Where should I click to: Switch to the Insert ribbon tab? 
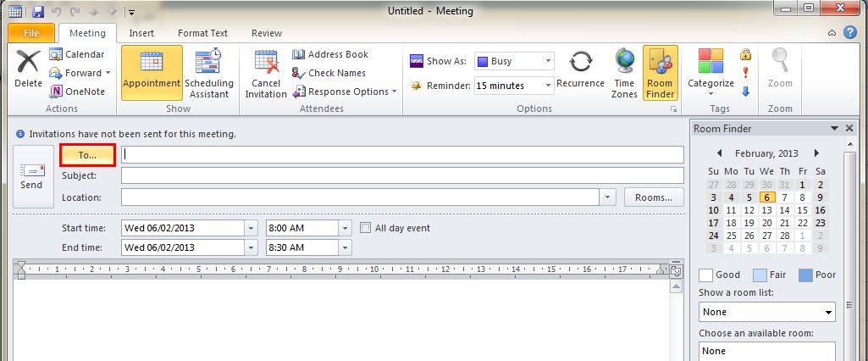pos(141,33)
